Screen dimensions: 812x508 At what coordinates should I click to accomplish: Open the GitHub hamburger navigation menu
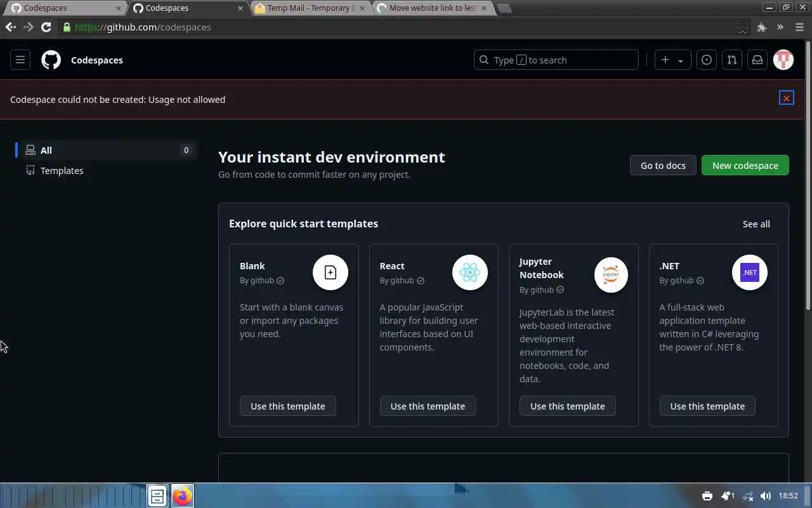tap(20, 60)
